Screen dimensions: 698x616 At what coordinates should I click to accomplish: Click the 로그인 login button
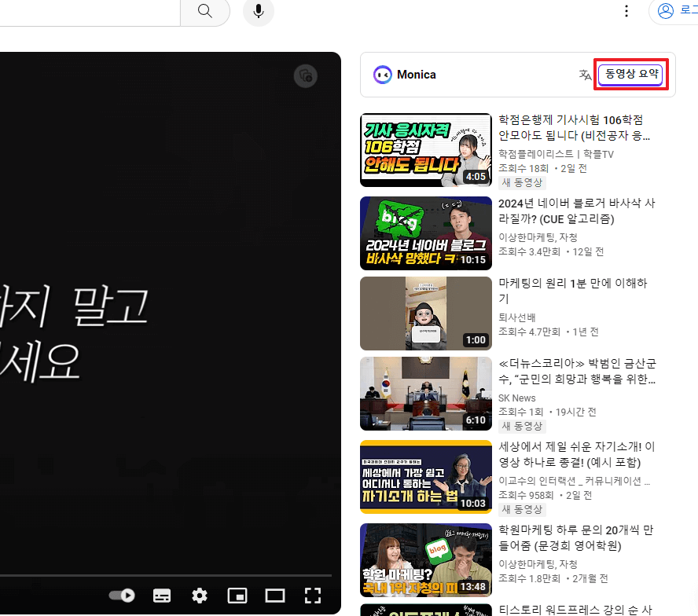[x=689, y=11]
